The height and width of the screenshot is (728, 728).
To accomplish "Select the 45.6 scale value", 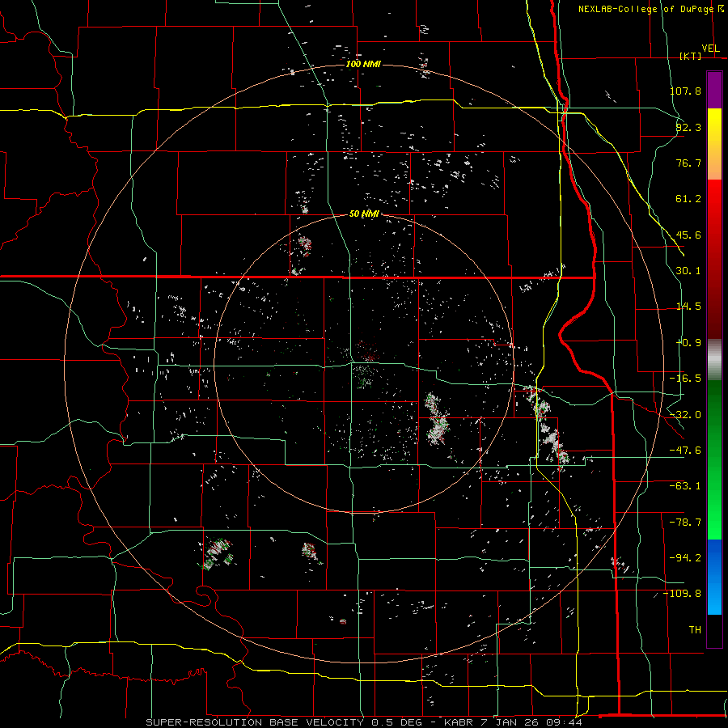I will 688,235.
